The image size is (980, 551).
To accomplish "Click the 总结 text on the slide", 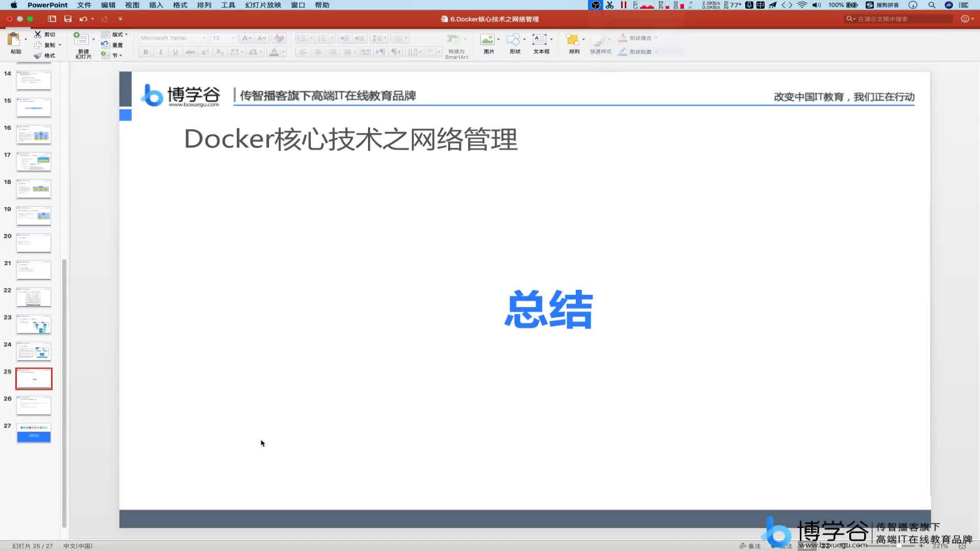I will (548, 309).
